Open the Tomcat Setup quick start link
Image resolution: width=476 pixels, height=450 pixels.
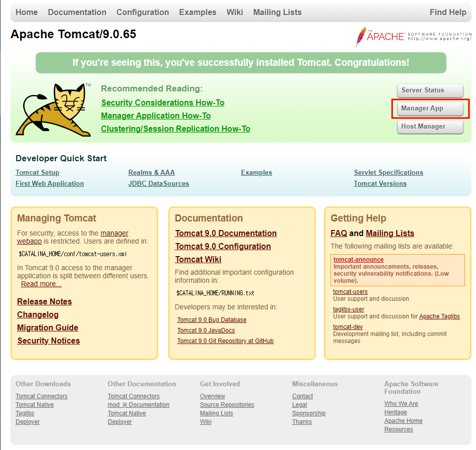point(37,172)
